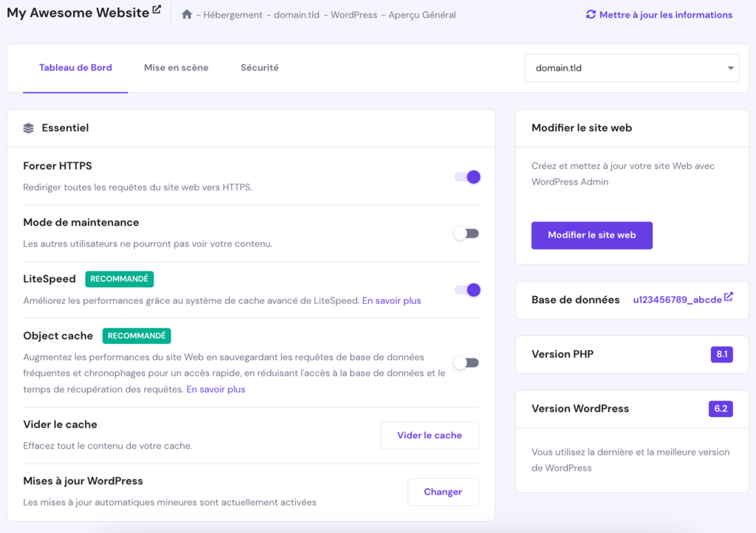Click Changer for WordPress updates
The image size is (756, 533).
(443, 492)
